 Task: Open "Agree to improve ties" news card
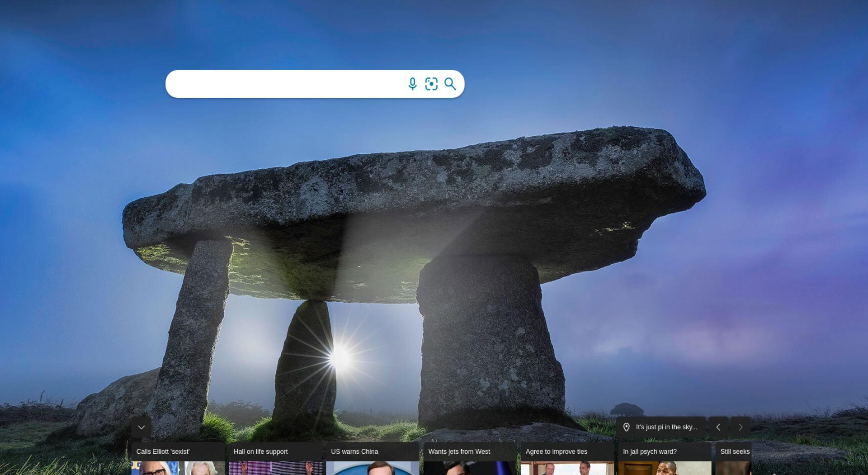tap(567, 458)
